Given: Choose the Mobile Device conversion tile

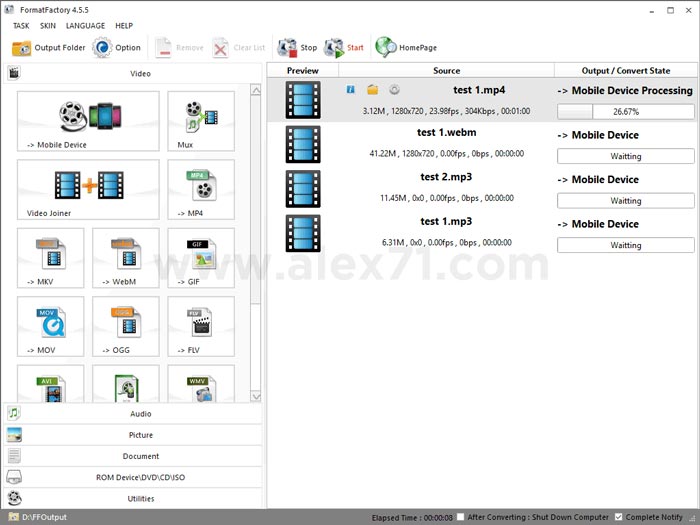Looking at the screenshot, I should pyautogui.click(x=88, y=121).
